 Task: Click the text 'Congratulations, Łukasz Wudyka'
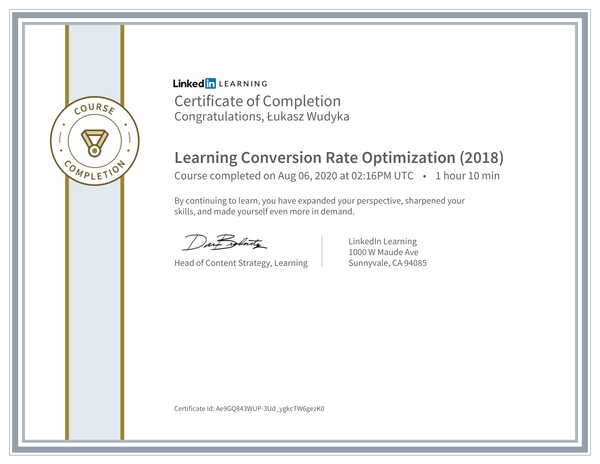[262, 116]
